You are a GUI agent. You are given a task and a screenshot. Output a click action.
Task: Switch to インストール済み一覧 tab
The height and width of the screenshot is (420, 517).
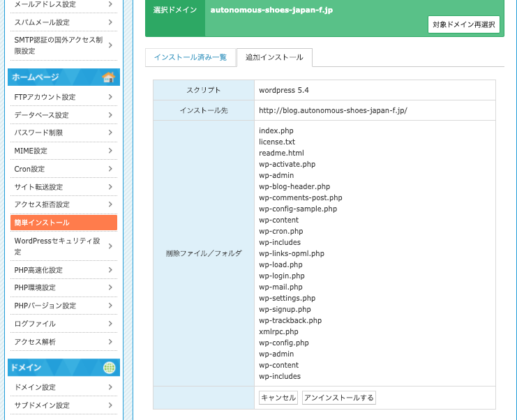190,57
